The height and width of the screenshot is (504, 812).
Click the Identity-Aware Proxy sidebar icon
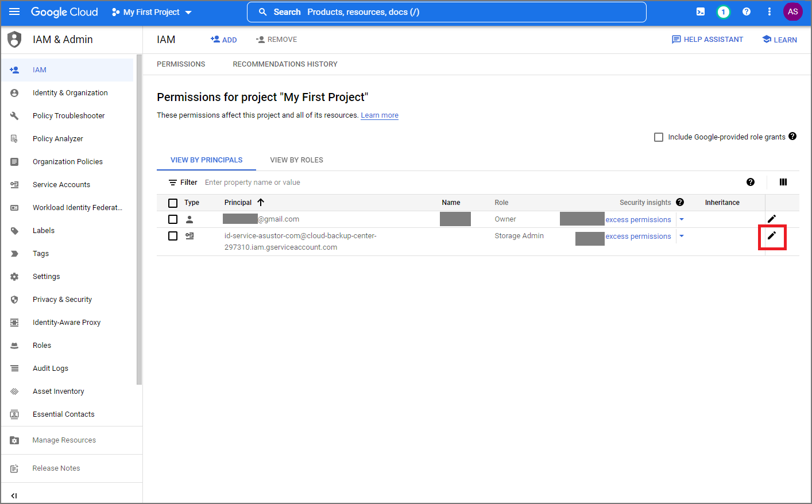pos(14,323)
